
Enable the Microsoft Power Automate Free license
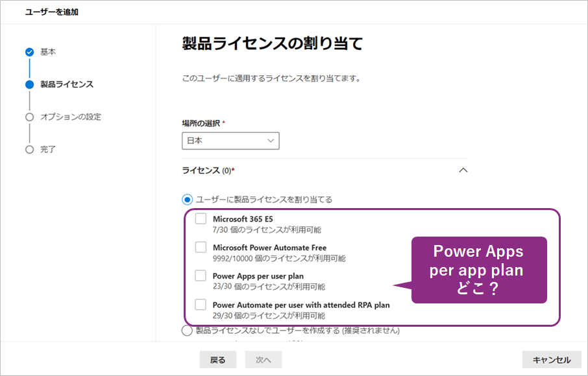[x=201, y=248]
